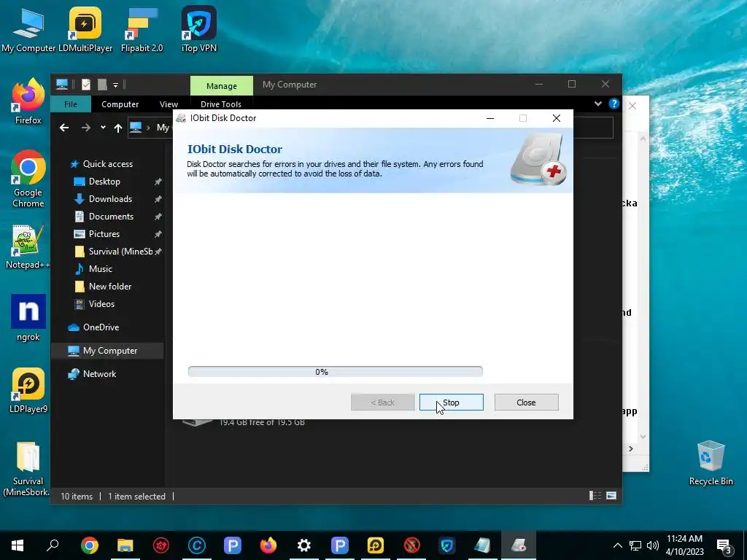Open iTop VPN shield in taskbar
Viewport: 747px width, 560px height.
(x=447, y=545)
